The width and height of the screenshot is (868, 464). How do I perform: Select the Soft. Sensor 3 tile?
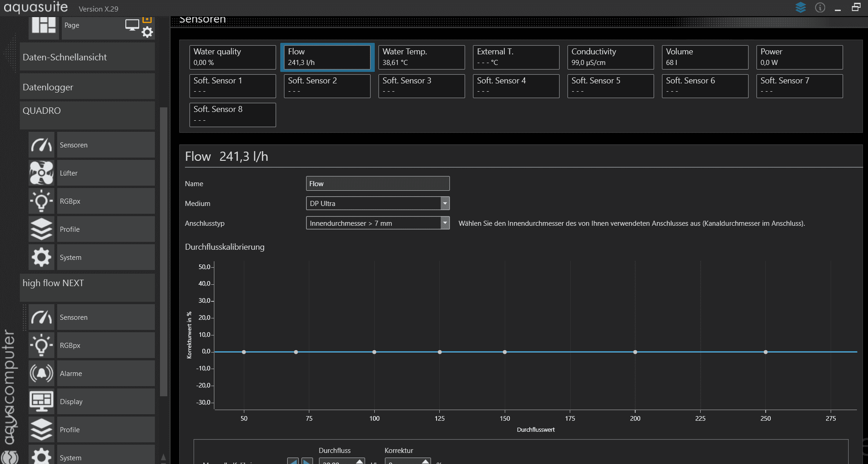coord(422,86)
